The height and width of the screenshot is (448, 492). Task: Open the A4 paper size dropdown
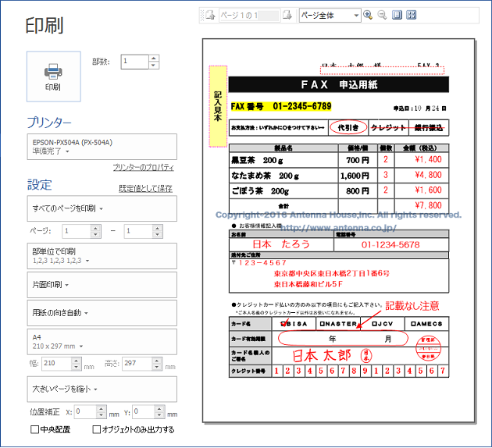click(x=102, y=342)
